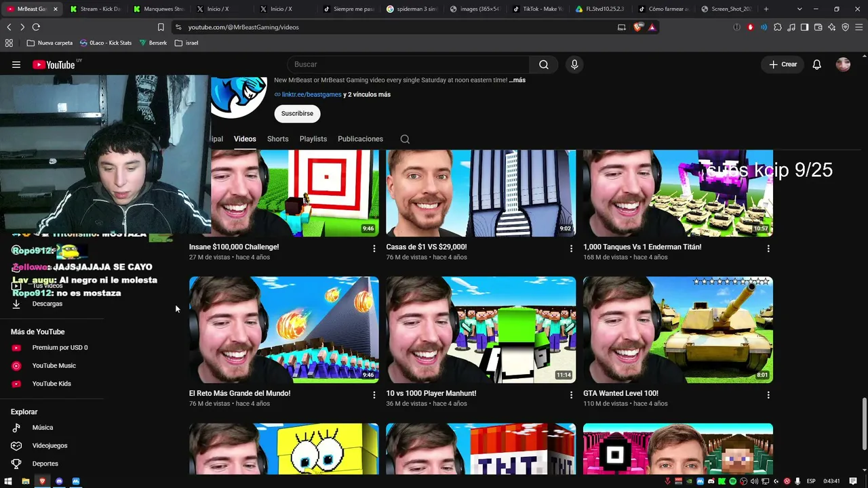
Task: Open options for 10 vs 1000 Player Manhunt
Action: [x=571, y=395]
